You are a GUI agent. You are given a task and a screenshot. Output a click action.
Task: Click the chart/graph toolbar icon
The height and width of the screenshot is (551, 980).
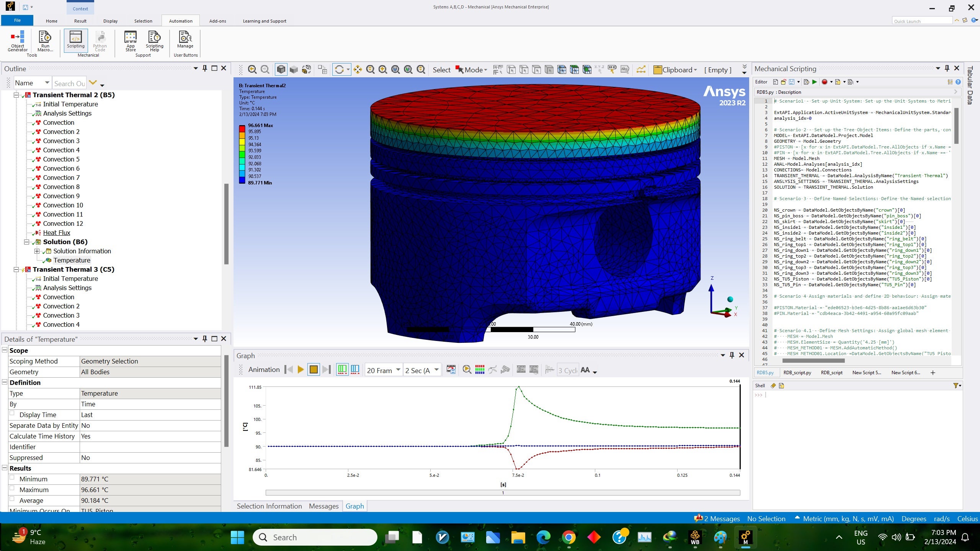[x=641, y=69]
